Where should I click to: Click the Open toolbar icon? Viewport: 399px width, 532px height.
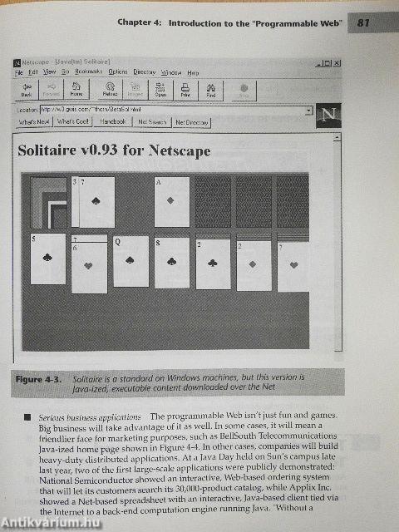click(x=160, y=91)
